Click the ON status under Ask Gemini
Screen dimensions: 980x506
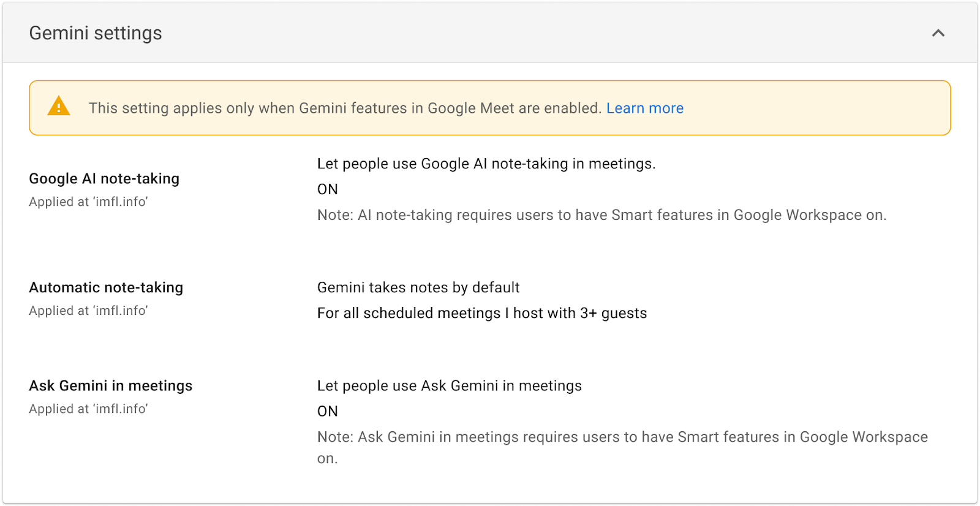coord(326,410)
